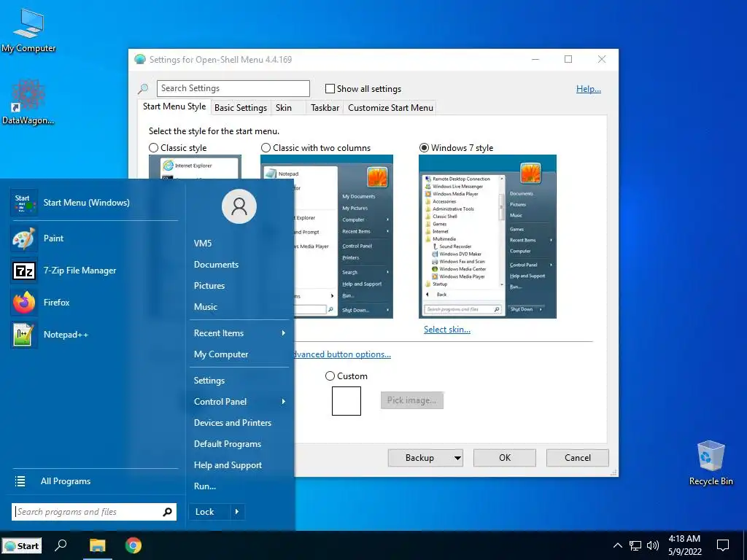Click the All Programs list icon
This screenshot has width=747, height=560.
pyautogui.click(x=20, y=481)
